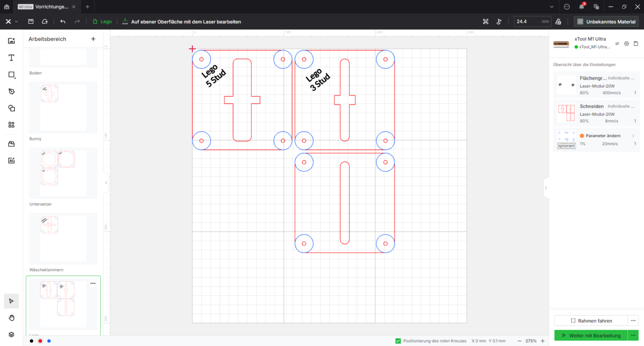Screen dimensions: 644x346
Task: Select the Untersetzer canvas thumbnail
Action: [x=63, y=173]
